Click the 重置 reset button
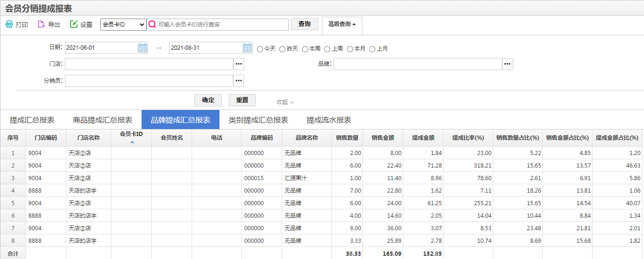The width and height of the screenshot is (644, 259). coord(242,100)
